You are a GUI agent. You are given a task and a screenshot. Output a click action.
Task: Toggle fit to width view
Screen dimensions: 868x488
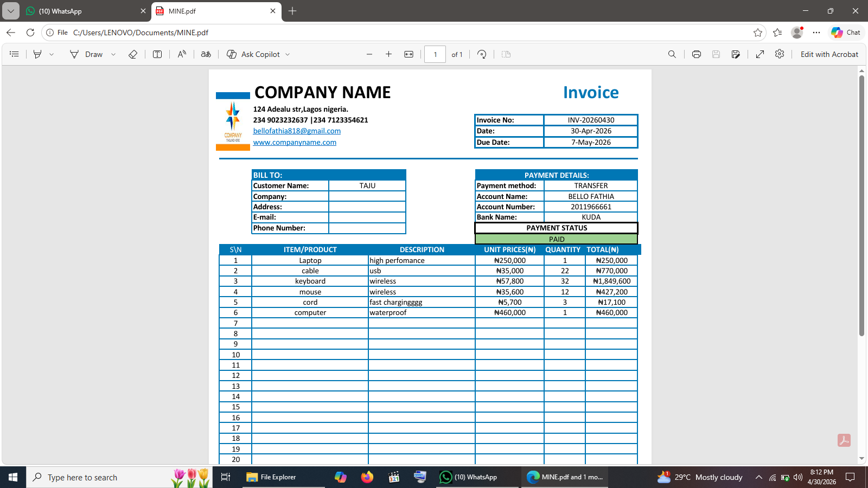coord(409,54)
